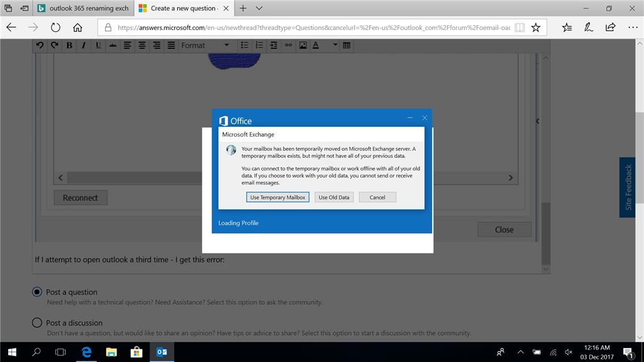Close the Create a new question tab
Screen dimensions: 644x362
tap(226, 8)
